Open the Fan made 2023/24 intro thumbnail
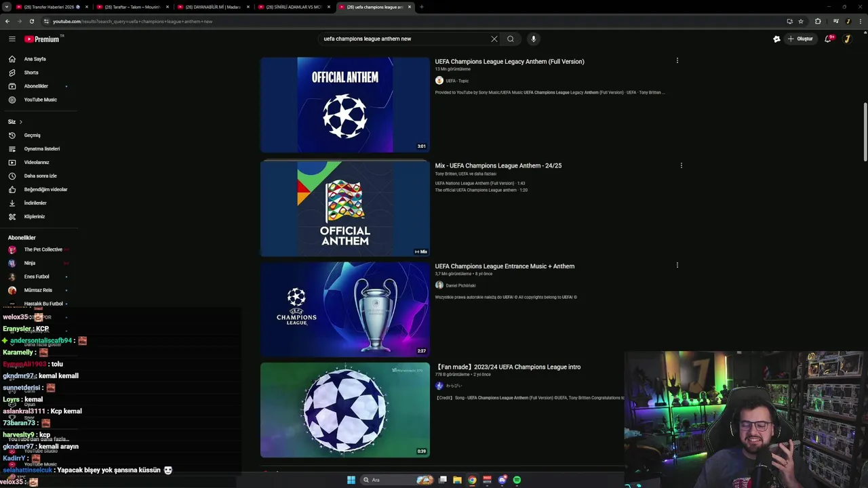868x488 pixels. click(344, 410)
